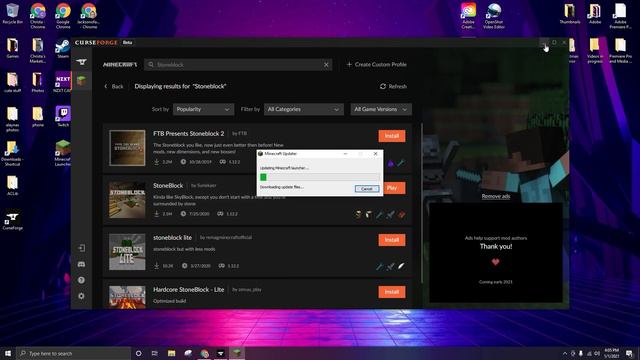Screen dimensions: 640x360
Task: Open the Hardcore StoneBlock - Lite thumbnail
Action: [127, 297]
